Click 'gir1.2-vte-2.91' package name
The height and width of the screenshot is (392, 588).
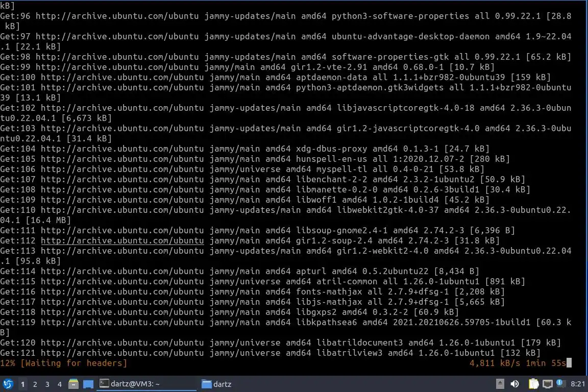[x=329, y=67]
